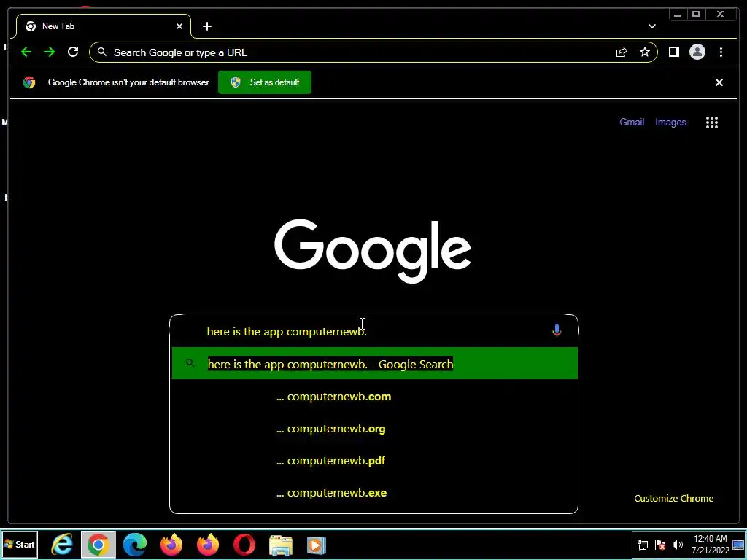
Task: Bookmark this tab with the star icon
Action: pyautogui.click(x=645, y=52)
